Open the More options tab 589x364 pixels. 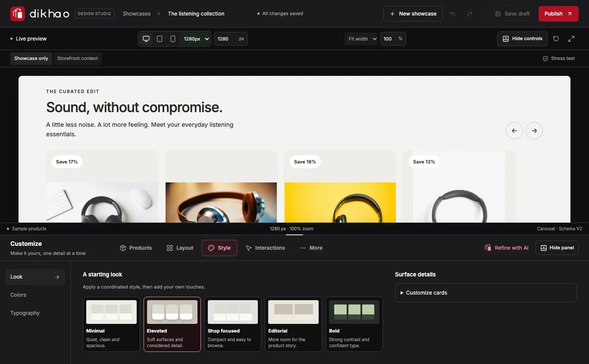311,248
